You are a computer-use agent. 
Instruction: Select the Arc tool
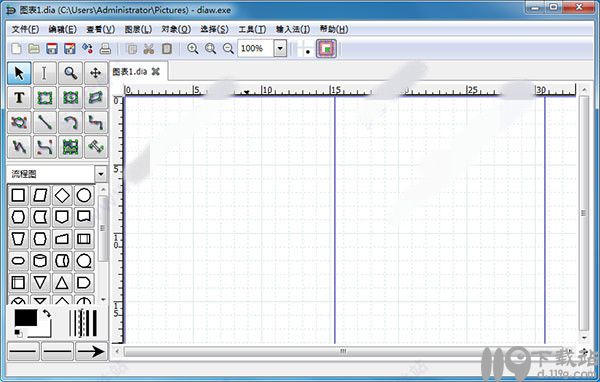point(70,122)
